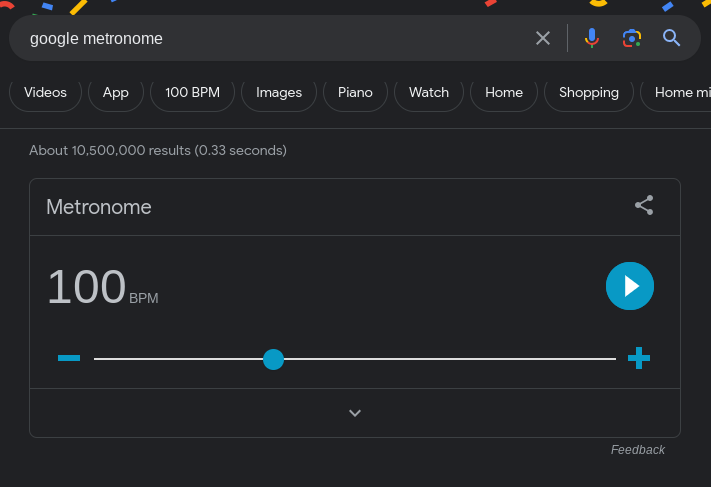Submit search with the magnifying glass icon
711x487 pixels.
click(671, 38)
